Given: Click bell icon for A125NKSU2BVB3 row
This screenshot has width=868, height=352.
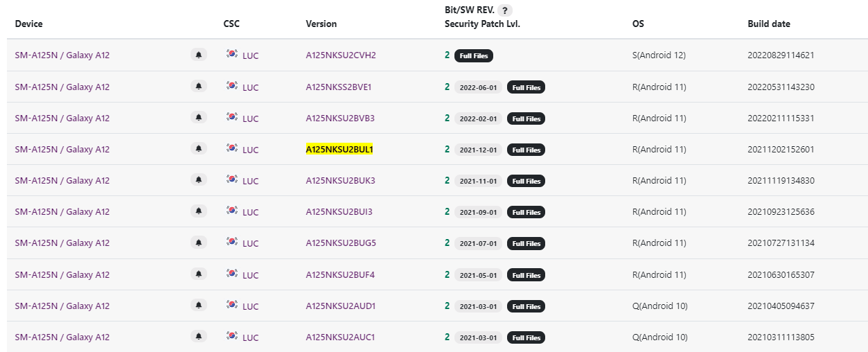Looking at the screenshot, I should point(199,118).
